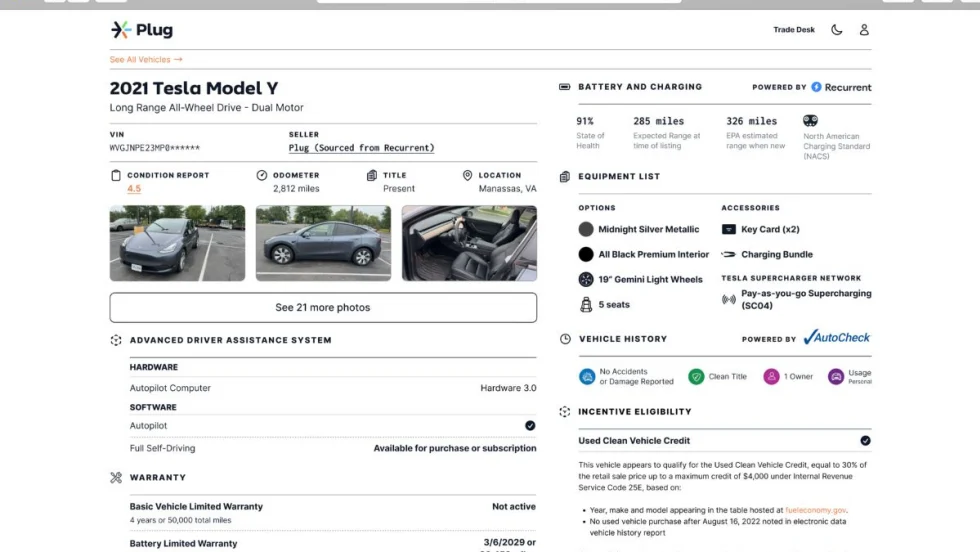The height and width of the screenshot is (552, 980).
Task: Click the 91% State of Health value
Action: coord(585,121)
